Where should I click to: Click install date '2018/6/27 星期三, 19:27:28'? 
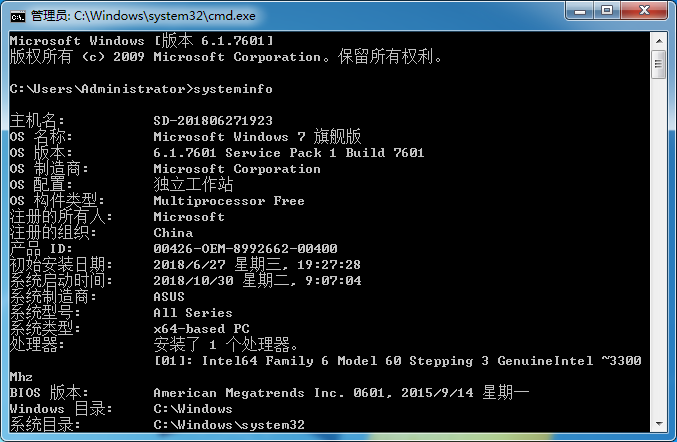click(257, 264)
